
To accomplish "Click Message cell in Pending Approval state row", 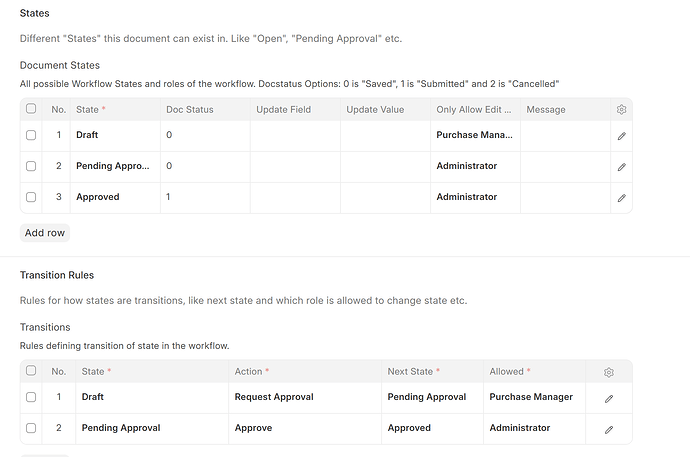I will click(564, 166).
